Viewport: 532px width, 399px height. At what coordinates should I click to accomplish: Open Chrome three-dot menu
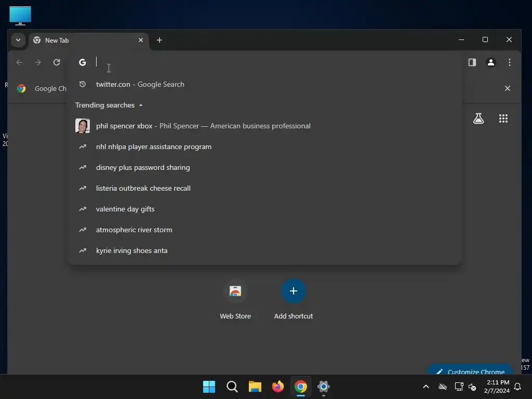click(x=509, y=62)
